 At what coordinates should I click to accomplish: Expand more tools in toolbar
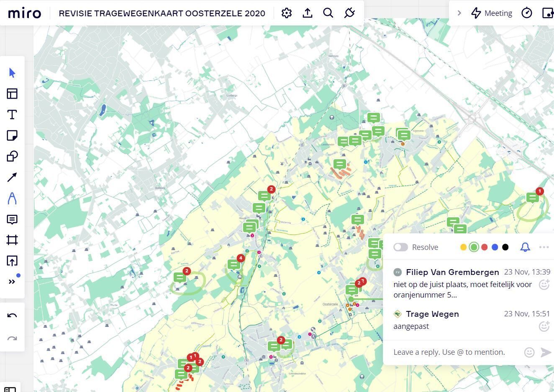coord(12,282)
